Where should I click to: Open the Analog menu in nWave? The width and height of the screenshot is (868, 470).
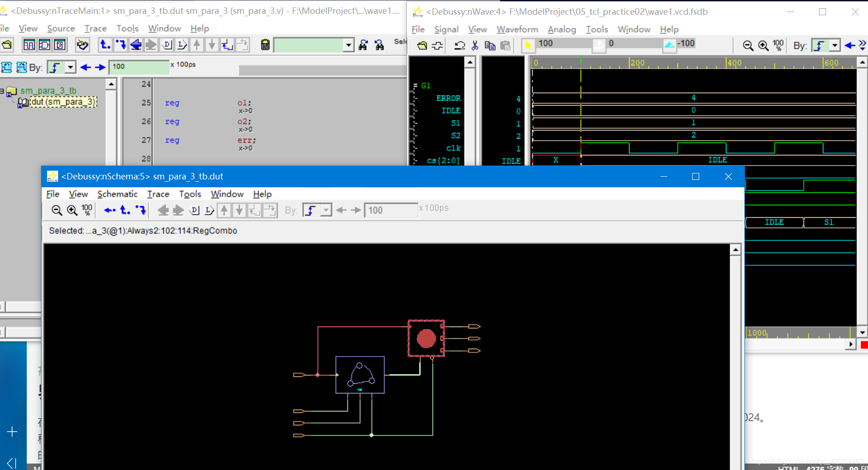tap(562, 30)
